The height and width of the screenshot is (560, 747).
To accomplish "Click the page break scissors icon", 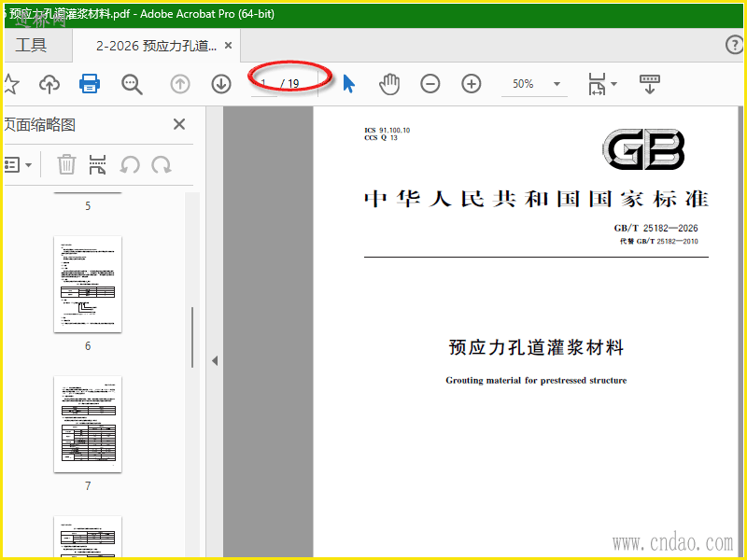I will click(97, 165).
